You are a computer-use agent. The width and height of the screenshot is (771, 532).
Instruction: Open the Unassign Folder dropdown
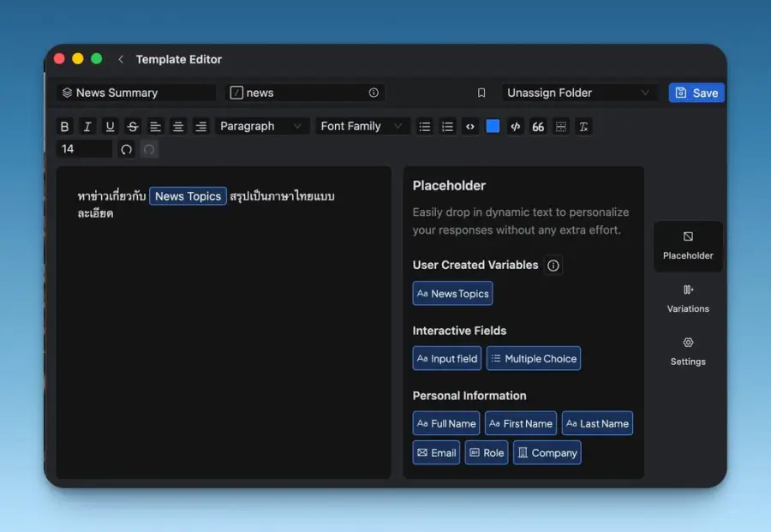pyautogui.click(x=579, y=93)
